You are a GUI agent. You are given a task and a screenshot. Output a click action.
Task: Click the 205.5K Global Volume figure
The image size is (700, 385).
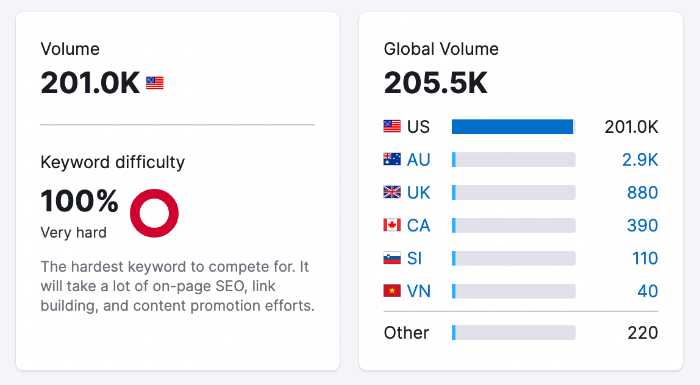click(x=436, y=83)
